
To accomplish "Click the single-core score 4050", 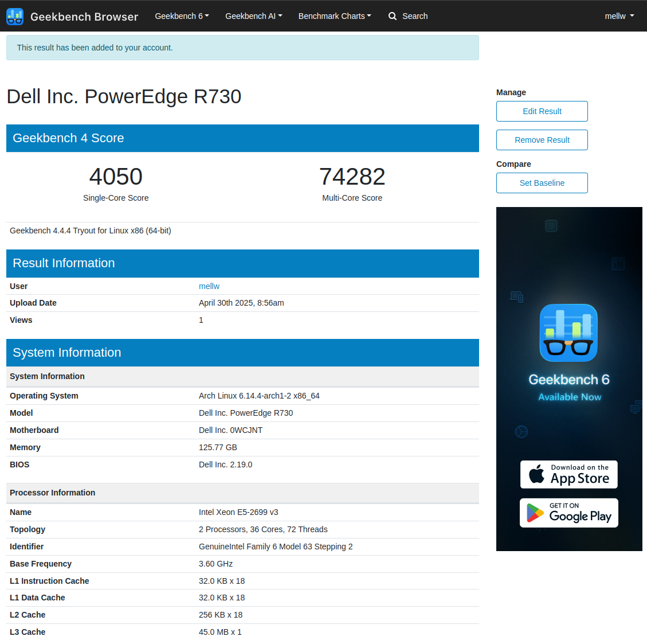I will pyautogui.click(x=116, y=177).
